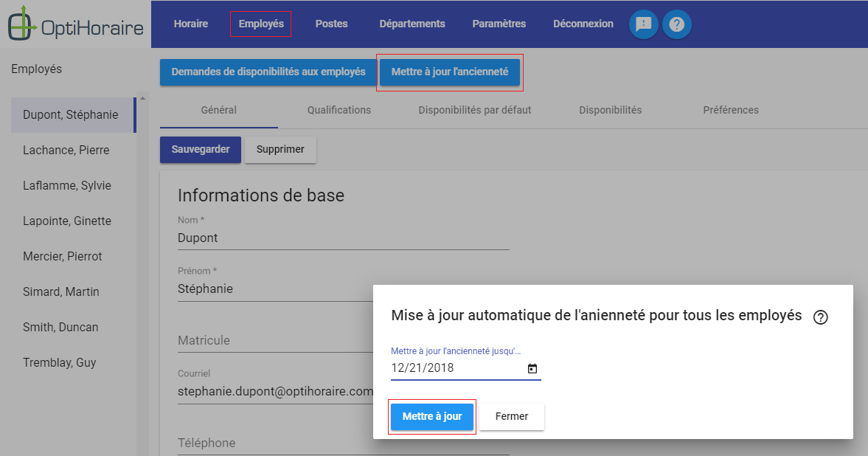The height and width of the screenshot is (456, 868).
Task: Click Demandes de disponibilités aux employés
Action: point(268,72)
